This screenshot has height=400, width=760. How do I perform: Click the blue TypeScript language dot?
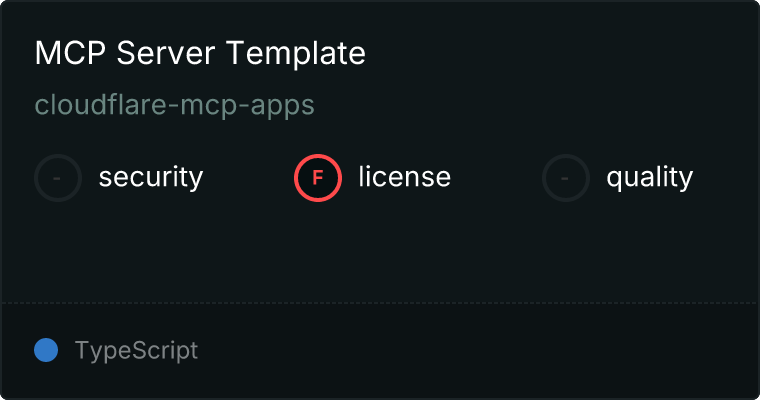pos(46,350)
